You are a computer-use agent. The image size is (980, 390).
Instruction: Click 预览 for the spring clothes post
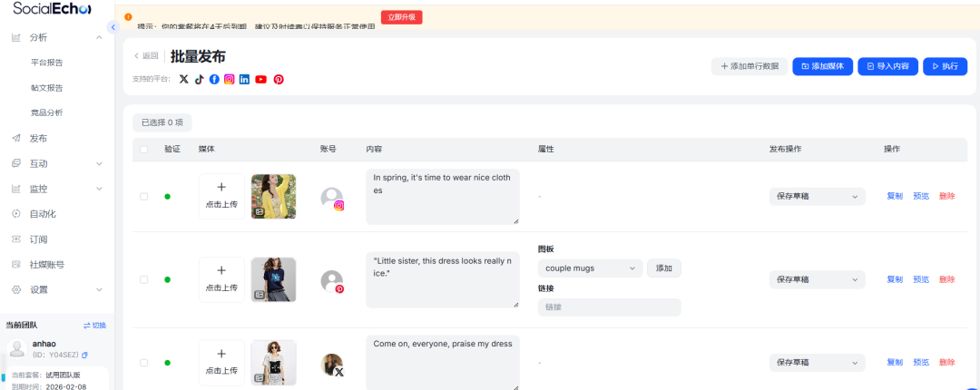click(x=921, y=196)
